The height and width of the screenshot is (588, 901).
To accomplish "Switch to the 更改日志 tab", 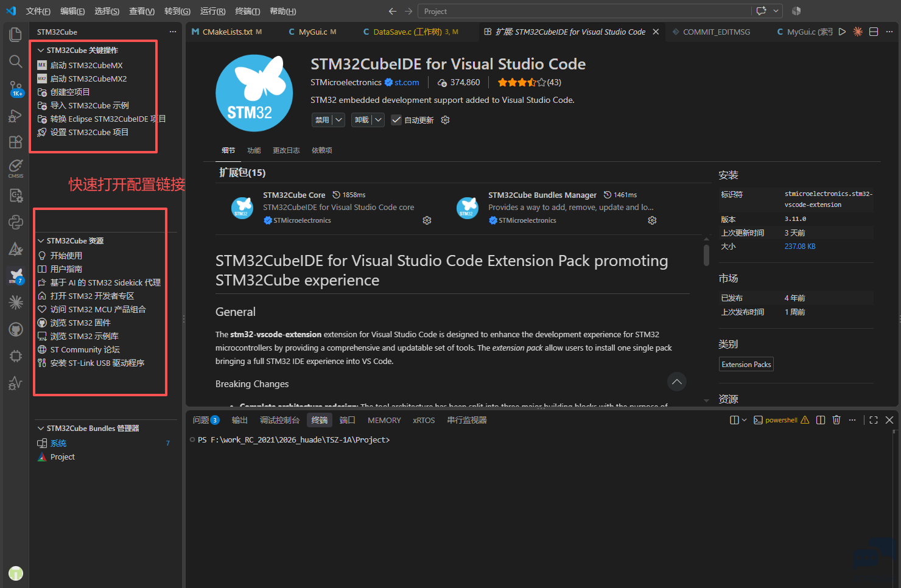I will pos(286,150).
